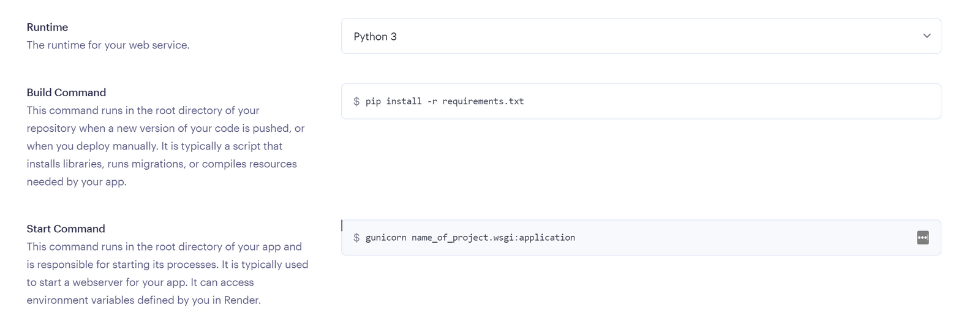
Task: Click "The runtime for your web service" description
Action: click(x=108, y=45)
